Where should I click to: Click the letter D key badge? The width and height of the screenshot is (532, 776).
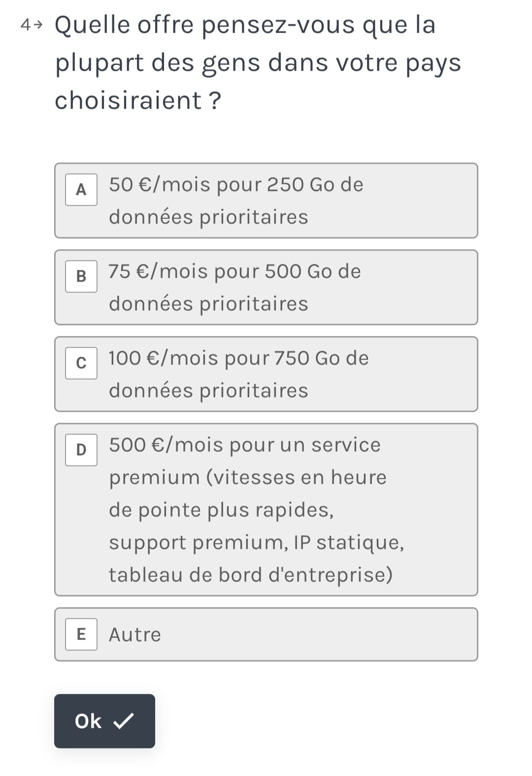click(81, 450)
